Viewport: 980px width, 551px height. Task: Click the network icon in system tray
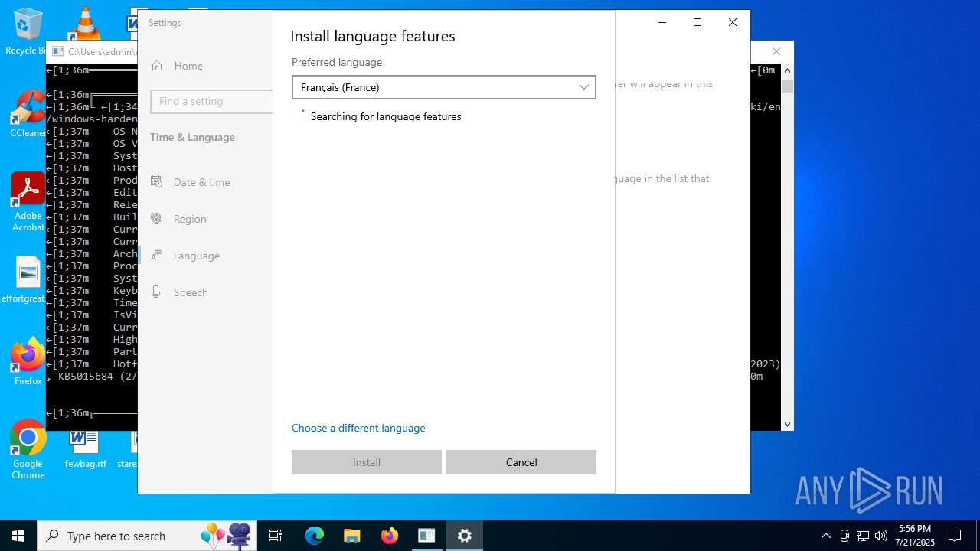(863, 536)
